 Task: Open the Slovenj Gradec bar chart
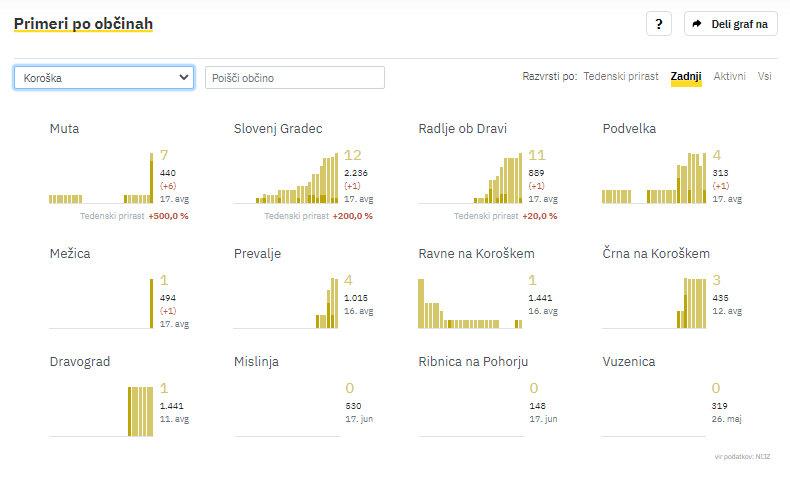coord(286,180)
